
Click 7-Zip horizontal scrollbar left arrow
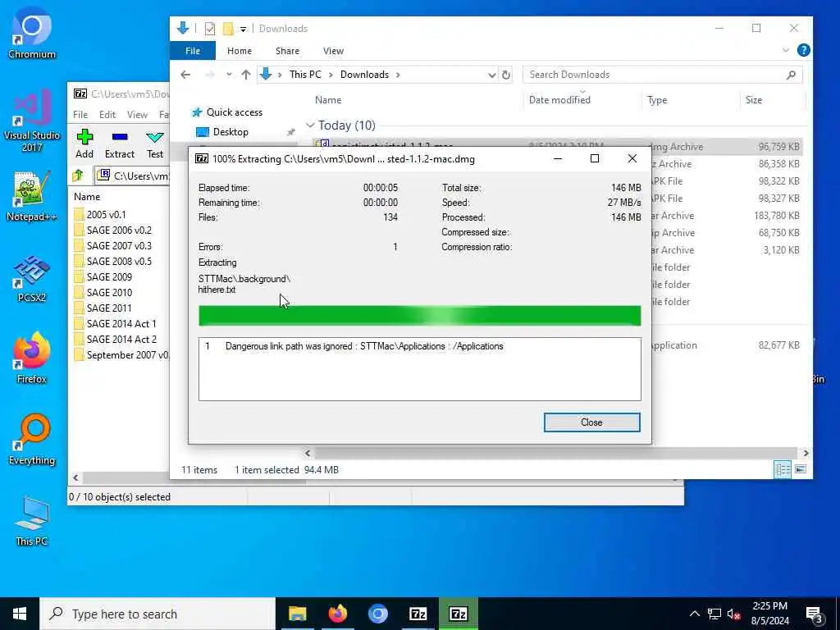(x=75, y=477)
